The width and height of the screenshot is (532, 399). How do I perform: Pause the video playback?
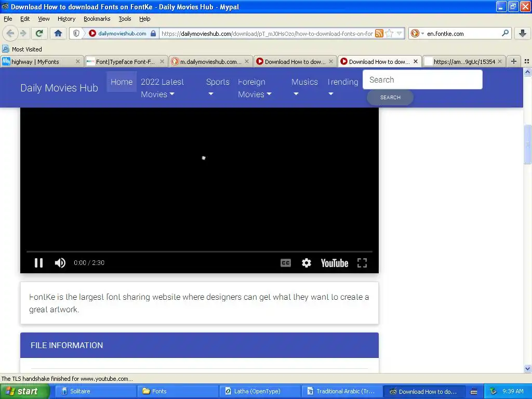click(38, 263)
